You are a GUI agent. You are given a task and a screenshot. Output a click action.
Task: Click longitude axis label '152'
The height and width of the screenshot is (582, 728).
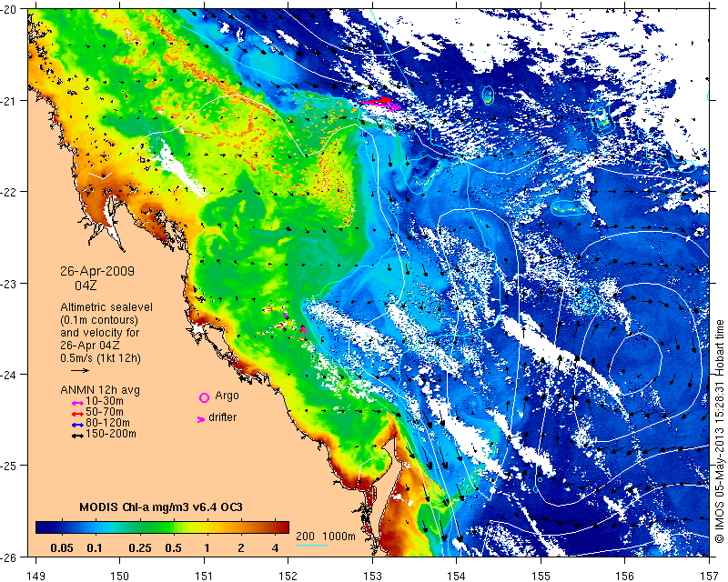tap(288, 576)
